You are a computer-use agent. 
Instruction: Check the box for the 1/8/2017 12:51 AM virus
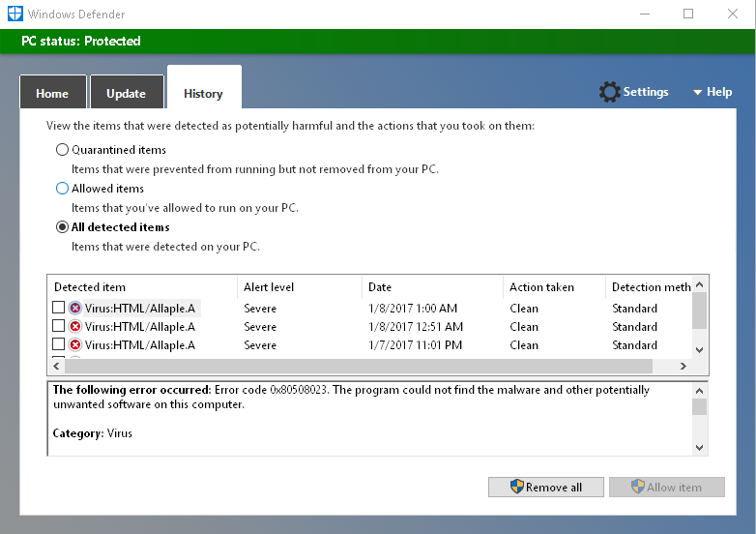58,326
